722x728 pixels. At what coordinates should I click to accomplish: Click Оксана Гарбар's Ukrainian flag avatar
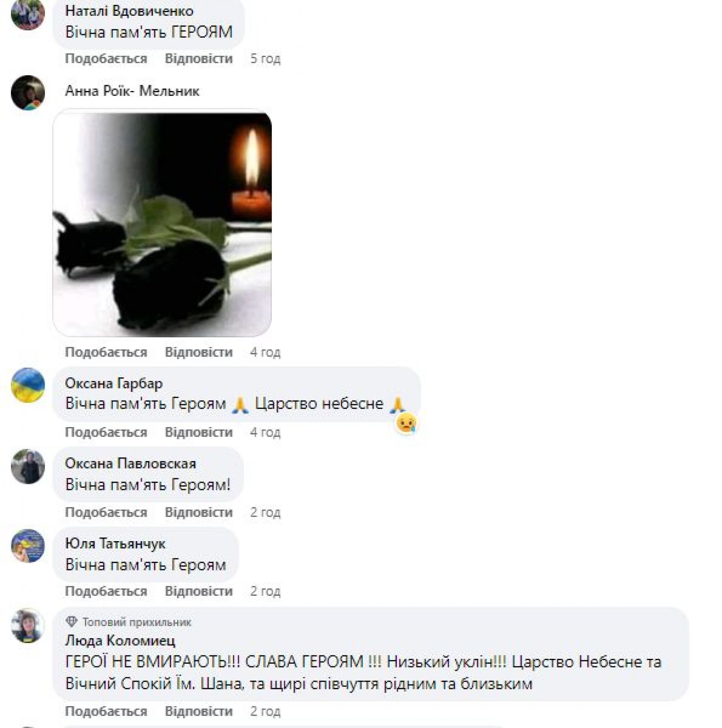[28, 385]
